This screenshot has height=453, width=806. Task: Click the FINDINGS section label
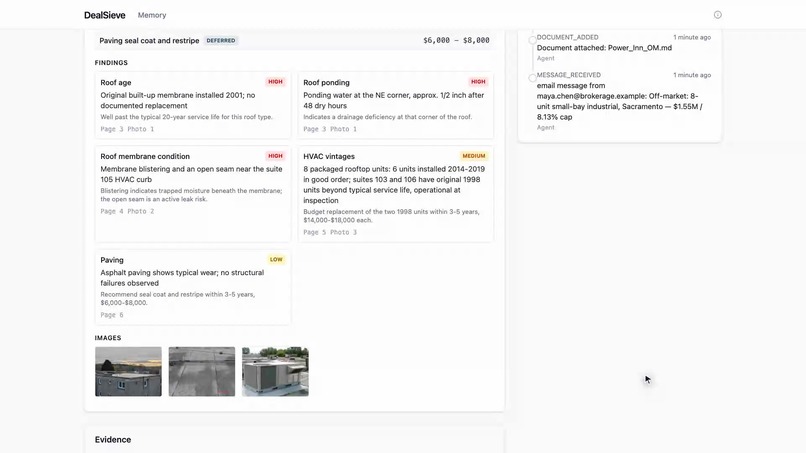111,63
